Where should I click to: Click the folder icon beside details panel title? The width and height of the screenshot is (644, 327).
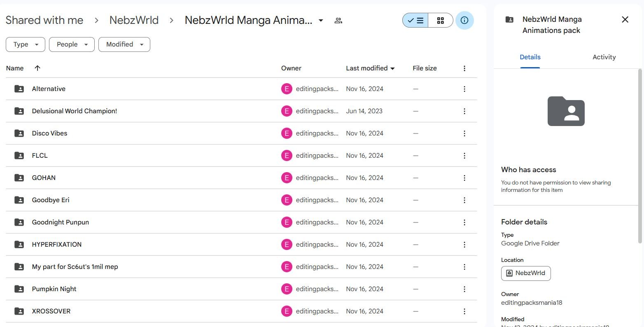pos(509,19)
